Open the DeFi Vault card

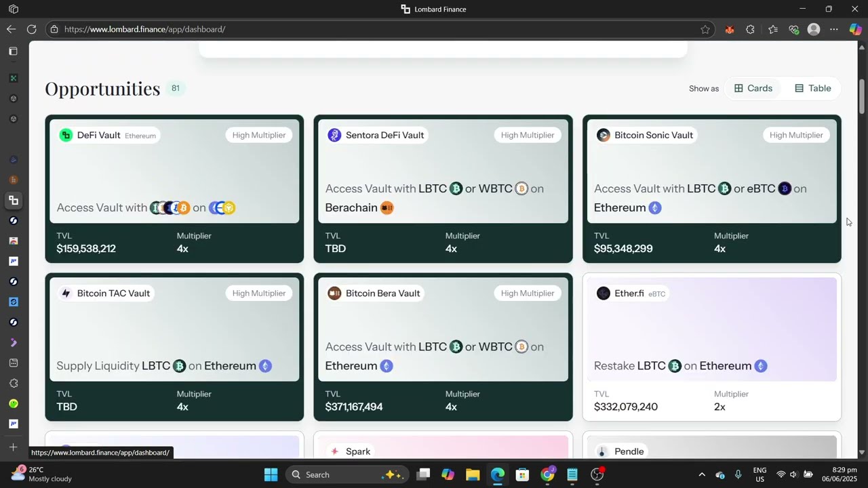[x=174, y=188]
